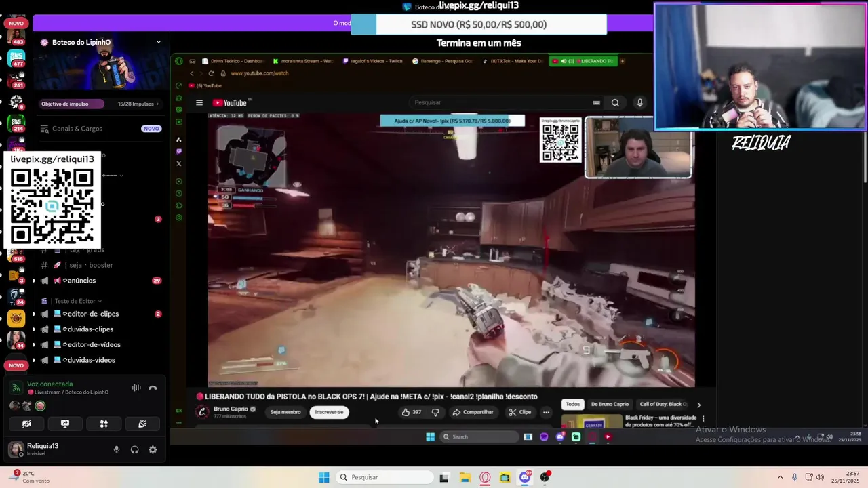Image resolution: width=868 pixels, height=488 pixels.
Task: Open the soundboard button
Action: click(142, 424)
